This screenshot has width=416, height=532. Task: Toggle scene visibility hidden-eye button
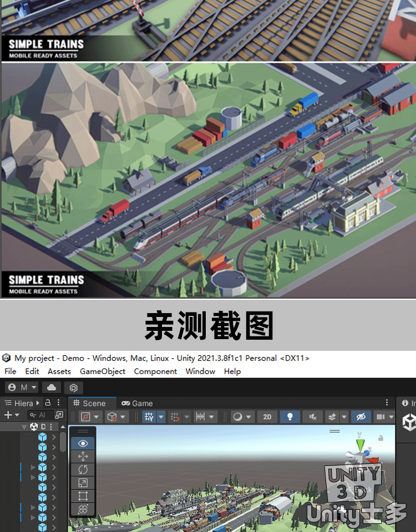click(x=361, y=417)
